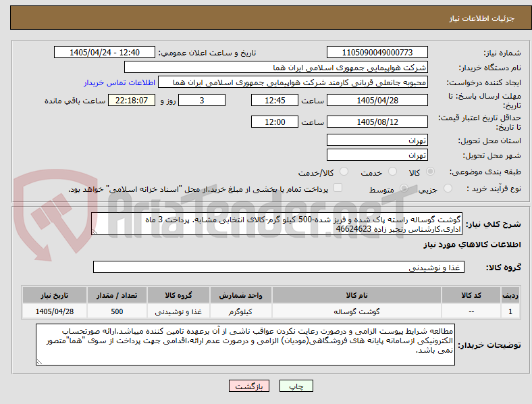This screenshot has height=404, width=532.
Task: Click the واحد شمارش column header
Action: click(240, 295)
